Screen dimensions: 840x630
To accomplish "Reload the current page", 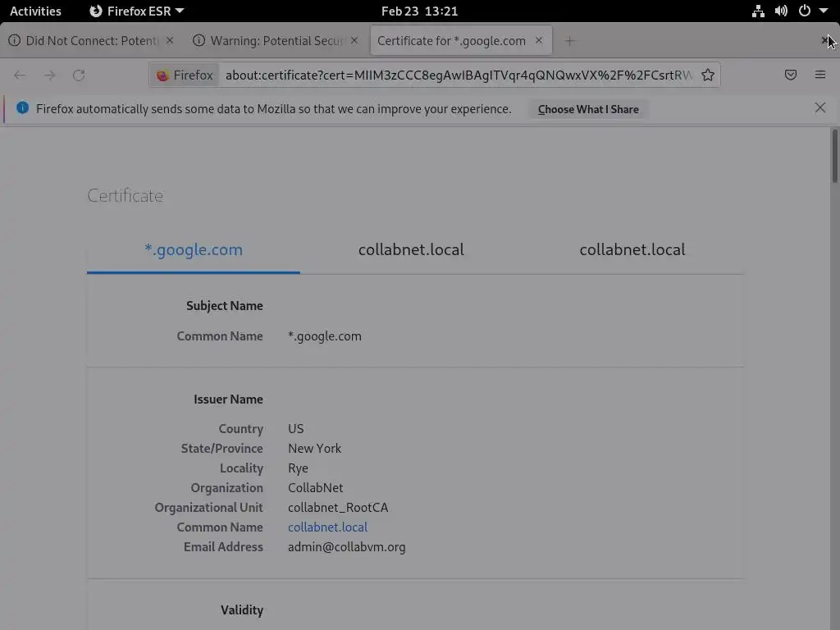I will coord(79,75).
